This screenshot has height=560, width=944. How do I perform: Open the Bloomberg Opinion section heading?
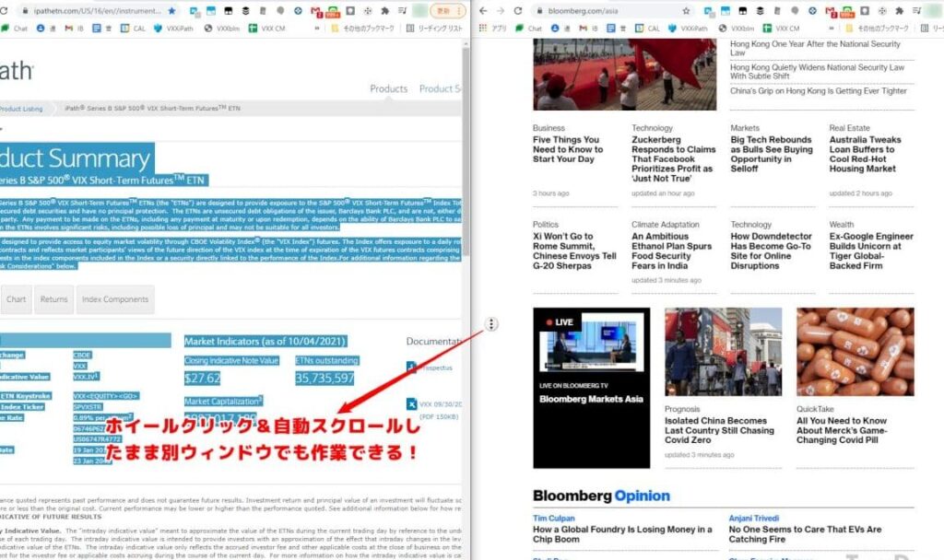coord(601,496)
